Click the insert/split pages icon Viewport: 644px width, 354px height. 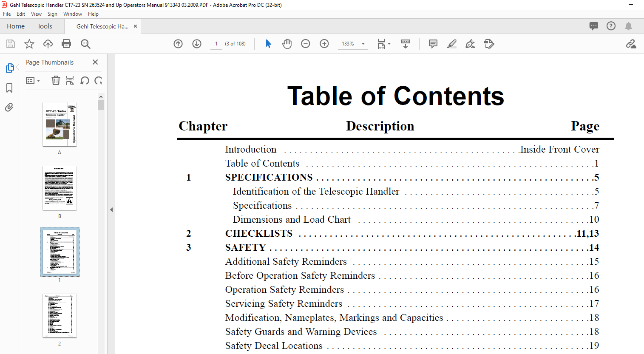[x=70, y=80]
